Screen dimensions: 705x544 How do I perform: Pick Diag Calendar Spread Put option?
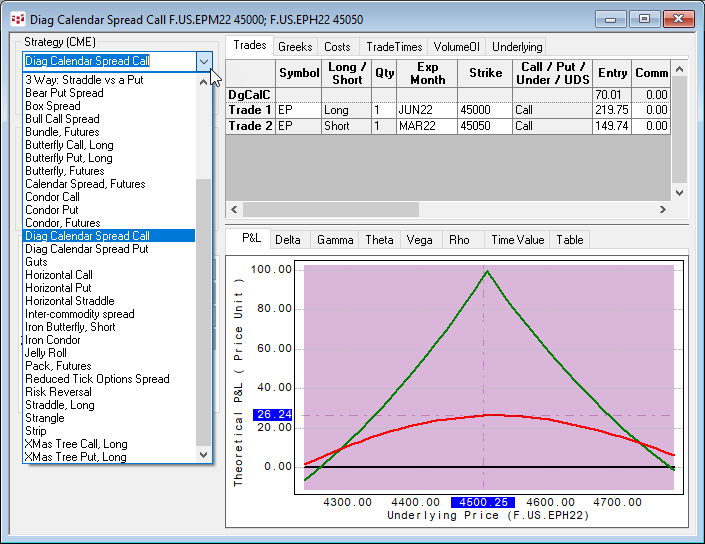tap(86, 249)
